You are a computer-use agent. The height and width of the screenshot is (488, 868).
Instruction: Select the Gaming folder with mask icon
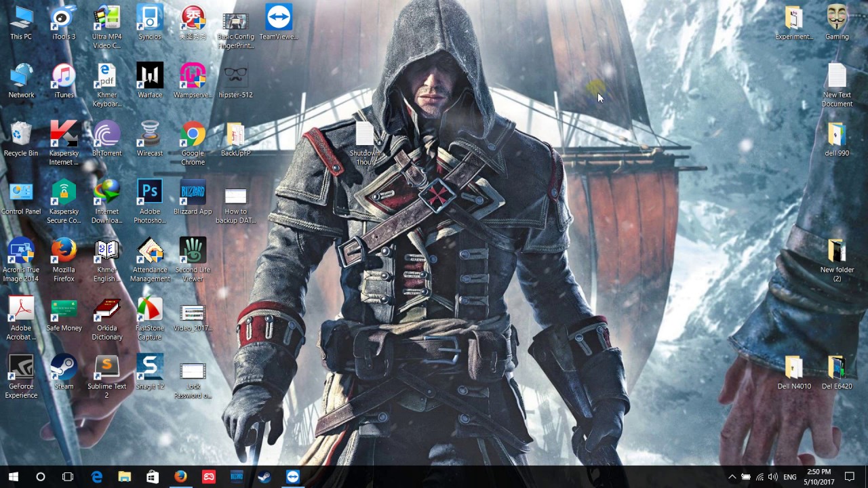pyautogui.click(x=837, y=22)
